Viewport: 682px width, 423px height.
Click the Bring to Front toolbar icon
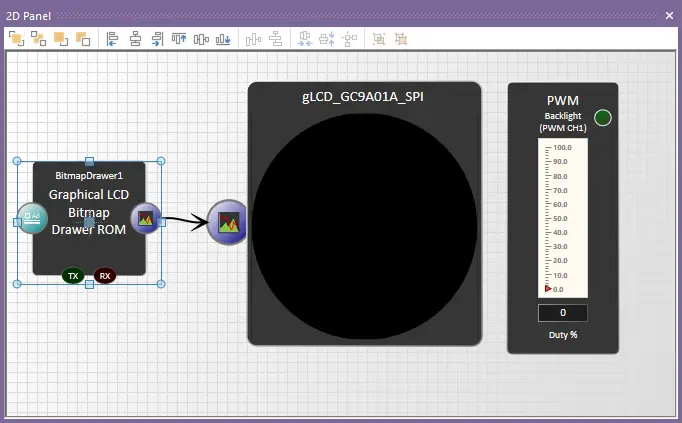click(x=16, y=39)
